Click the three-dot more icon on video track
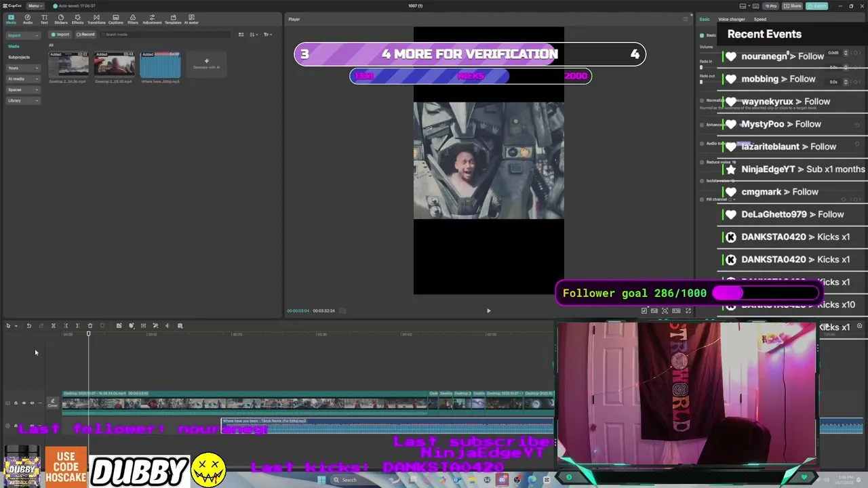Viewport: 868px width, 488px height. click(40, 403)
